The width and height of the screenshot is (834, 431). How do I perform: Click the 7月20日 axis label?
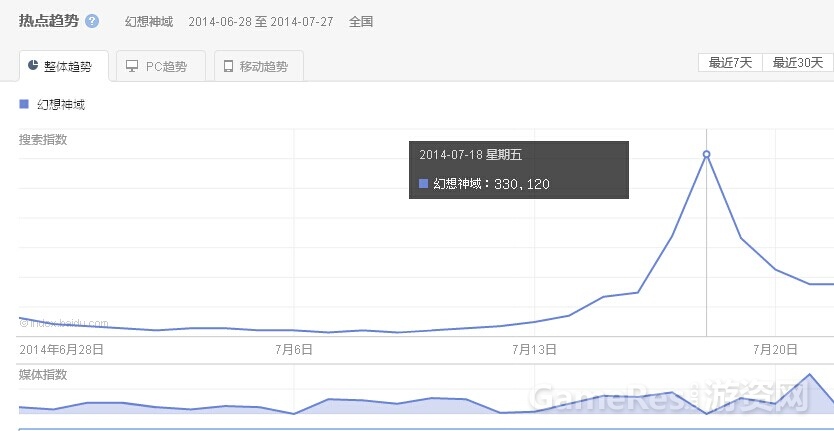(775, 350)
